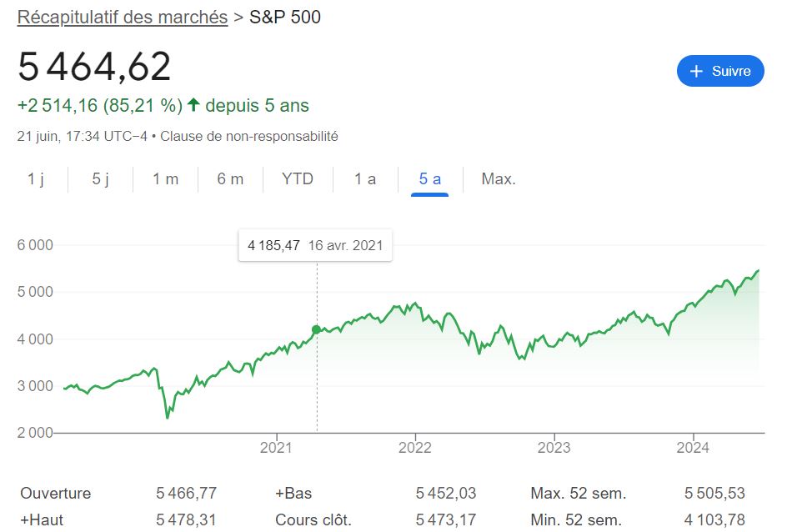Open Récapitulatif des marchés link
This screenshot has height=532, width=792.
(123, 18)
